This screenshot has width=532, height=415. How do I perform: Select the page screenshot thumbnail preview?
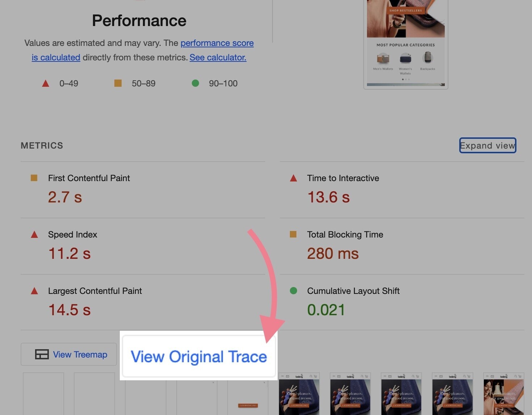pyautogui.click(x=406, y=43)
